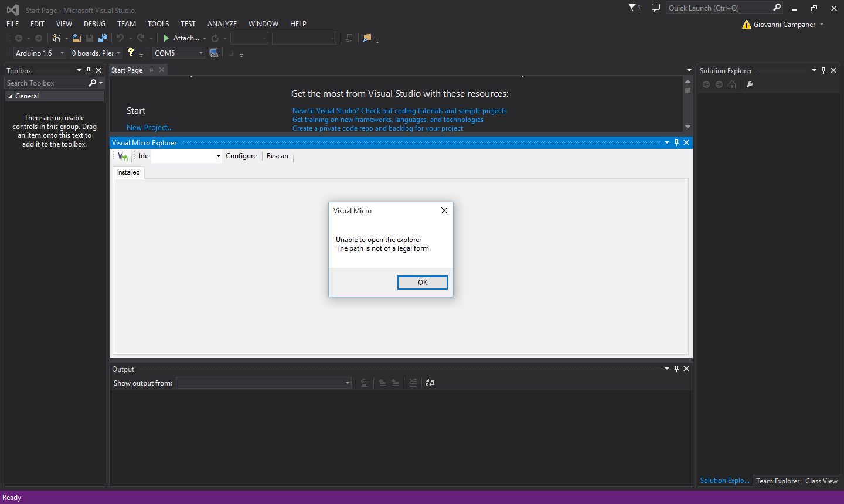The image size is (844, 504).
Task: Close the Toolbox panel
Action: pyautogui.click(x=98, y=70)
